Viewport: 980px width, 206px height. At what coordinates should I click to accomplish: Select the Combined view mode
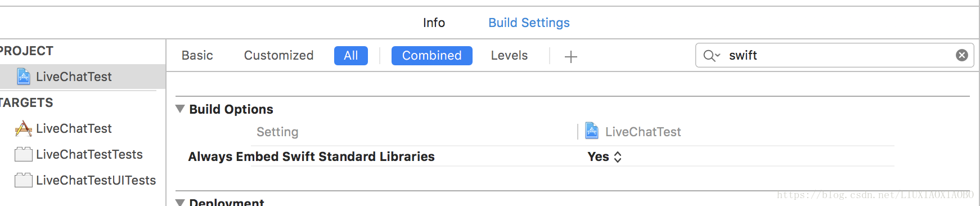[432, 56]
